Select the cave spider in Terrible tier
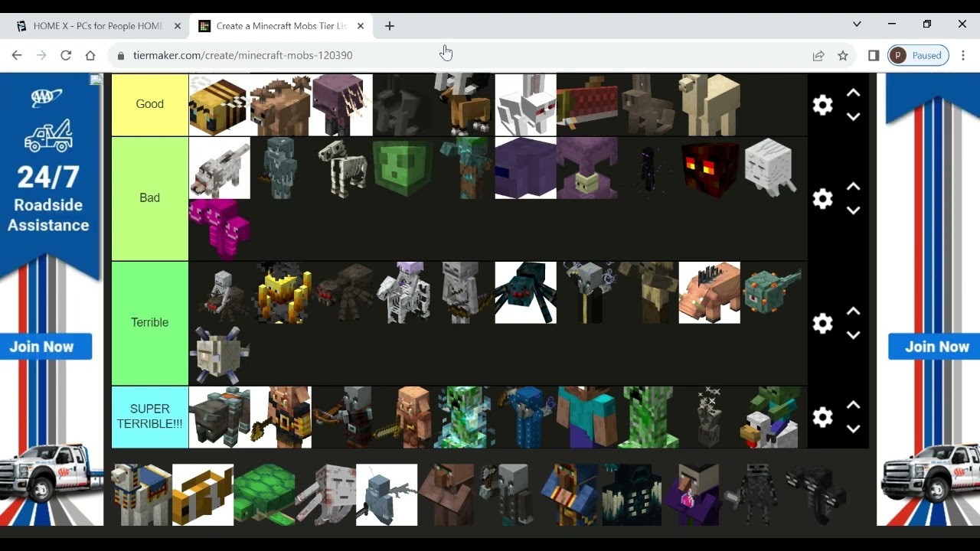The image size is (980, 551). (x=525, y=293)
